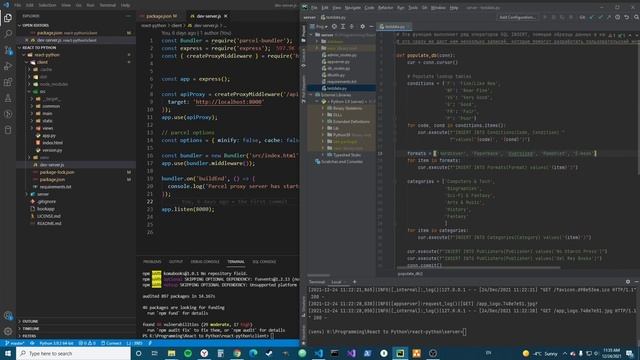Screen dimensions: 640x360
Task: Open PyCharm Project tool window side tab
Action: (x=303, y=33)
